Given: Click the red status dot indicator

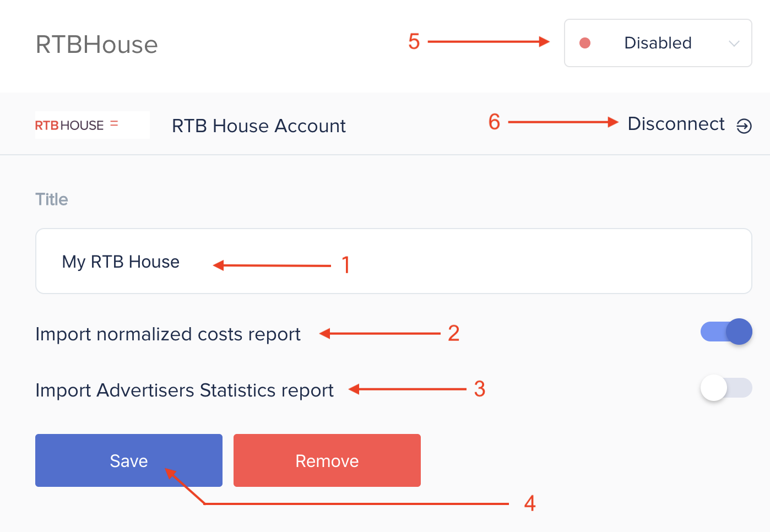Looking at the screenshot, I should click(x=585, y=43).
